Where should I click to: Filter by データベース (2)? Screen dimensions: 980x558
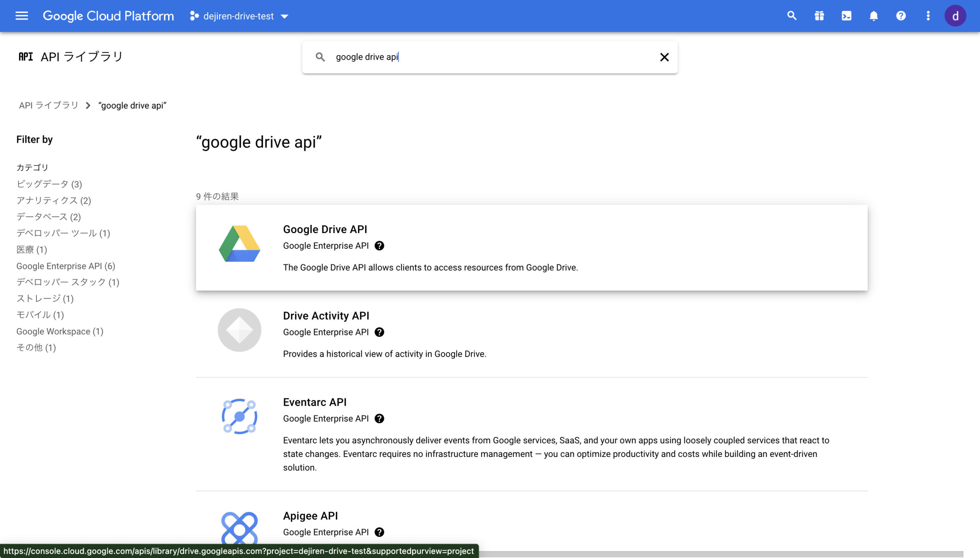pyautogui.click(x=49, y=217)
